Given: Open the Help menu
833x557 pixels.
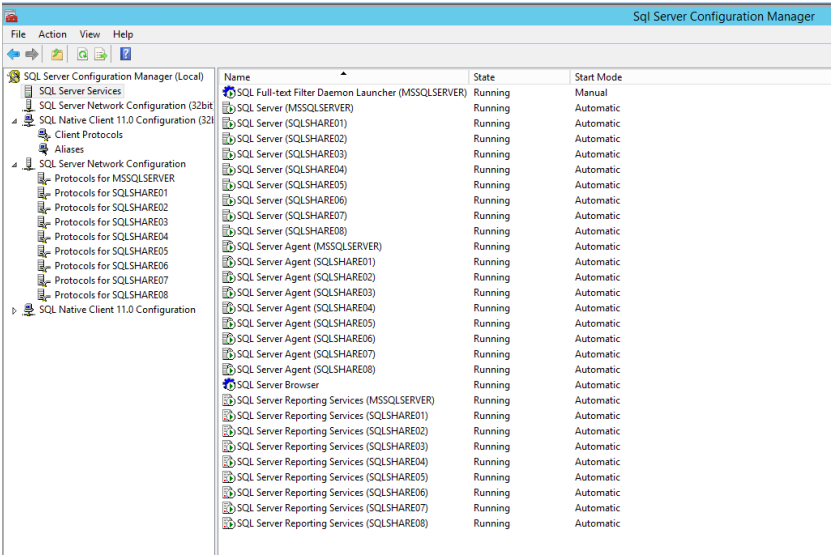Looking at the screenshot, I should [x=123, y=35].
